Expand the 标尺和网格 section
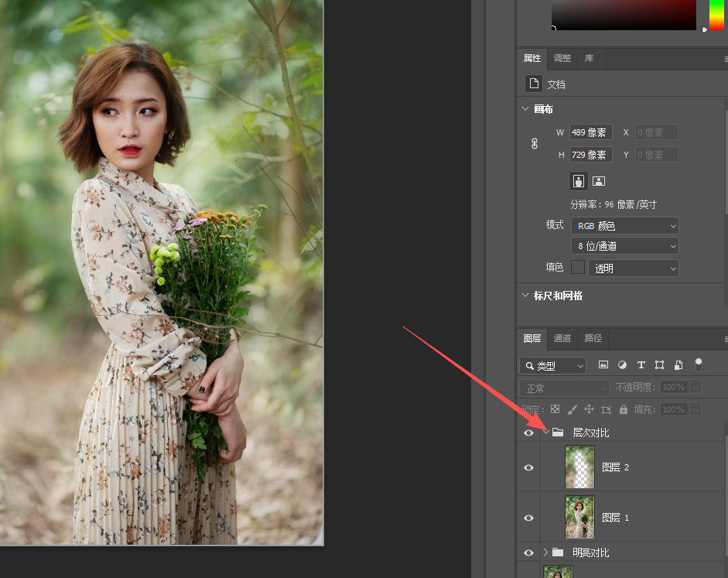This screenshot has width=728, height=578. (x=525, y=296)
